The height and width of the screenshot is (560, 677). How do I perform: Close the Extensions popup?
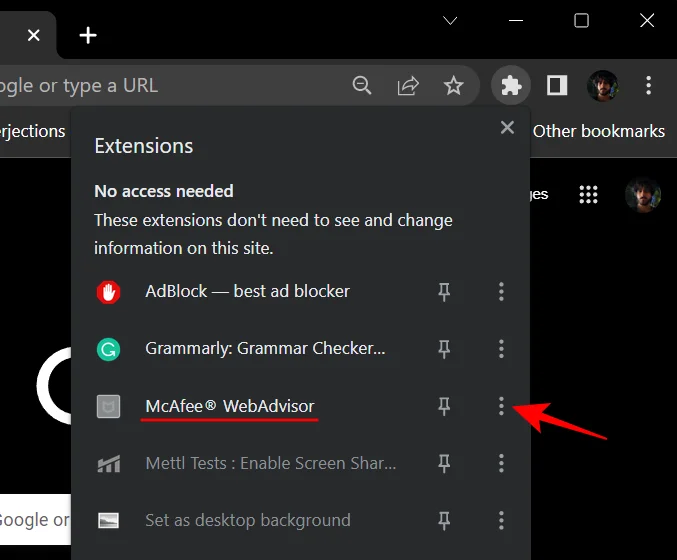[507, 127]
